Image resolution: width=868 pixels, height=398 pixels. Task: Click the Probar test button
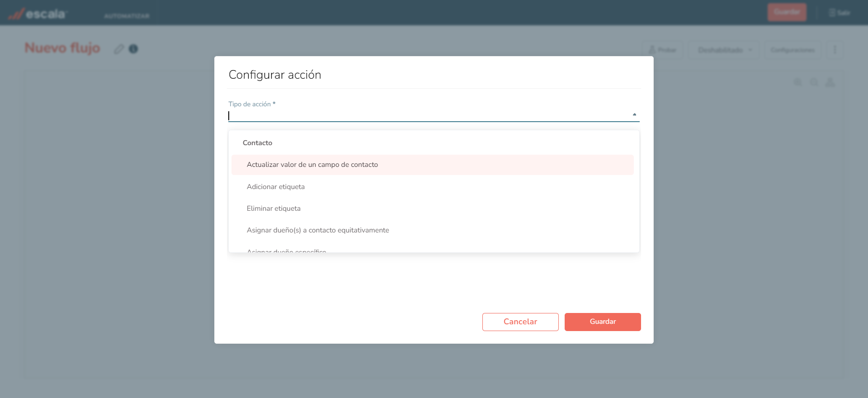click(x=663, y=50)
